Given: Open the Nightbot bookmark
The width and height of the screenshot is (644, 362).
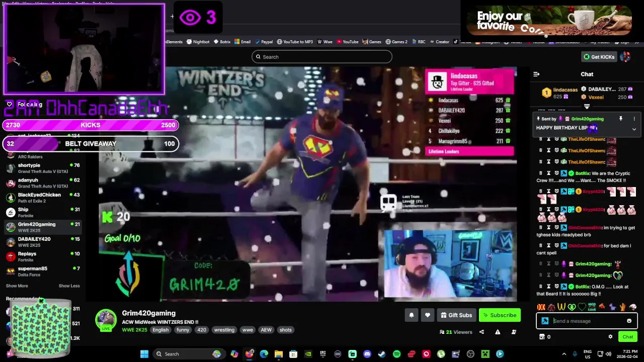Looking at the screenshot, I should [x=198, y=42].
